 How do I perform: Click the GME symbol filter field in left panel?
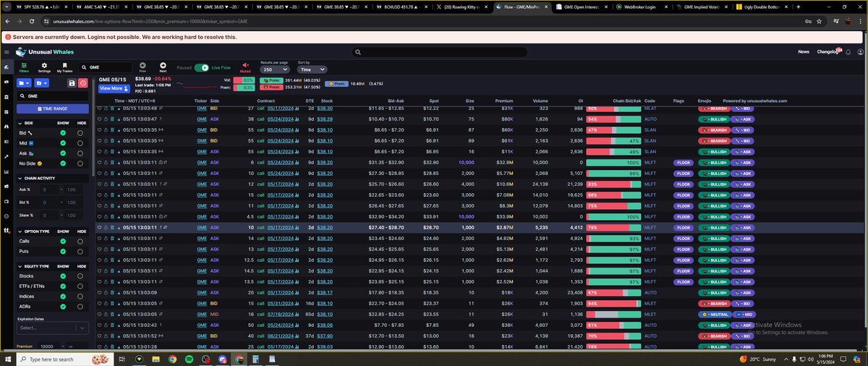[53, 95]
